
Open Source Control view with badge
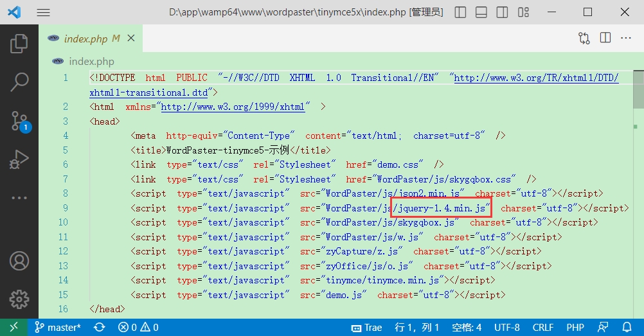coord(19,120)
